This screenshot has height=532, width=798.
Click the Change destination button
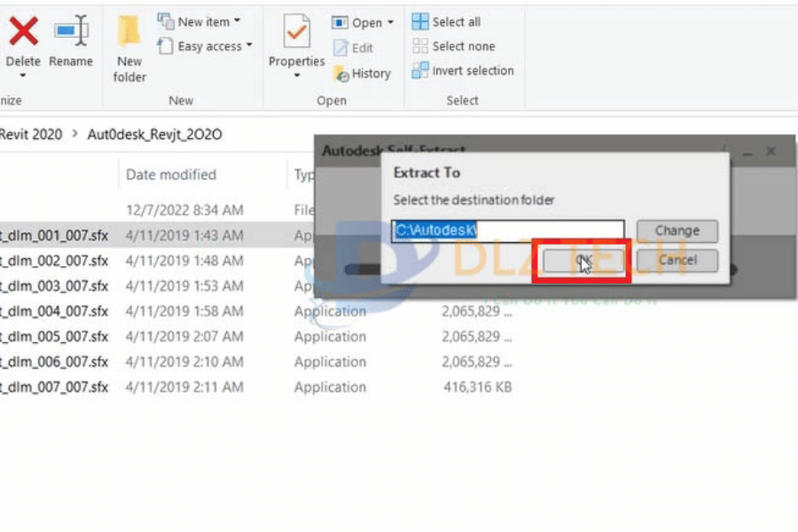(x=677, y=231)
